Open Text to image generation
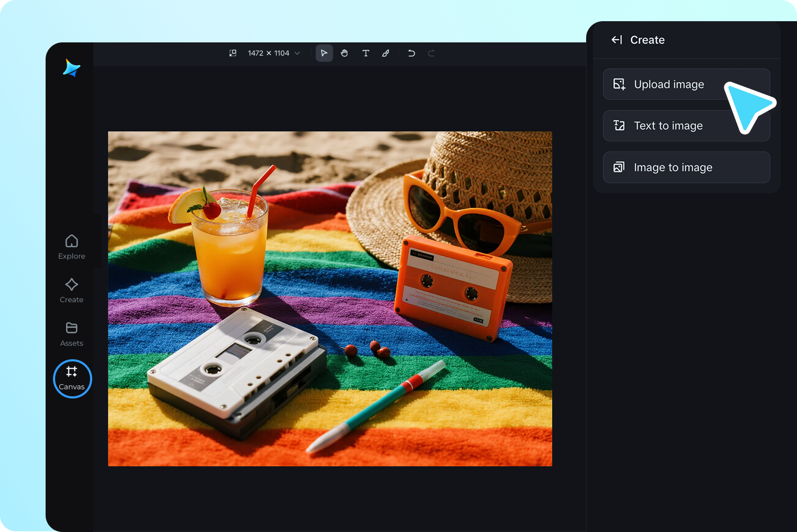The width and height of the screenshot is (797, 532). tap(668, 125)
